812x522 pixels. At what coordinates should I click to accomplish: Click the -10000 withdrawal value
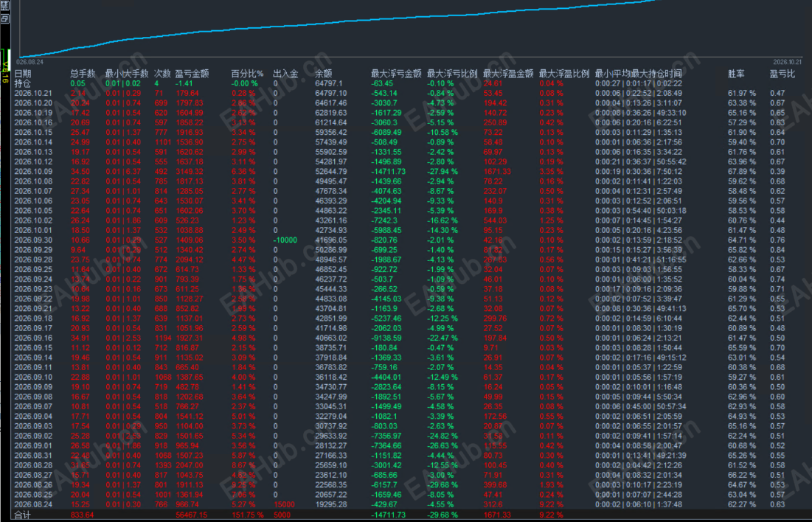pos(285,240)
